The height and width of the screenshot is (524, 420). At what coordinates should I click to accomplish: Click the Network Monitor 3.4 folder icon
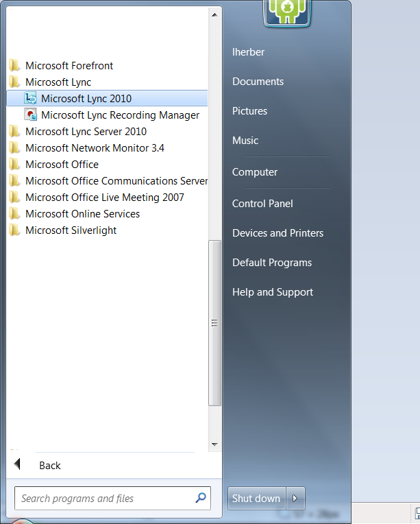14,147
